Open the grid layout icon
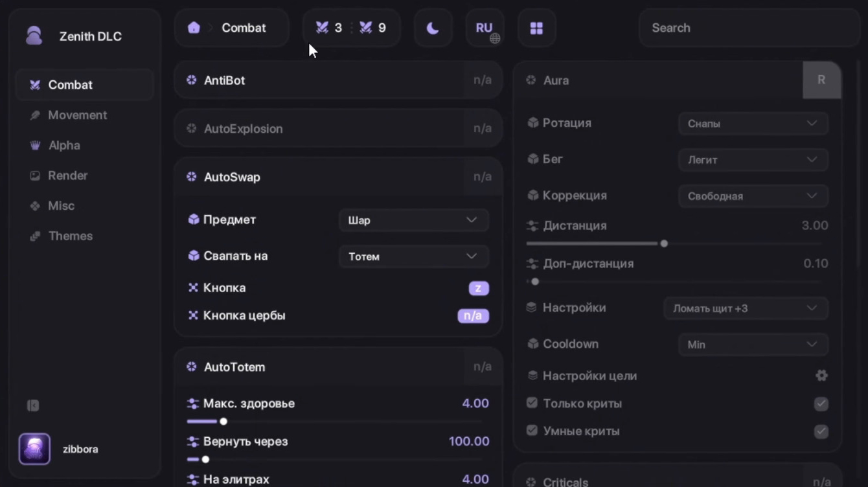The height and width of the screenshot is (487, 868). (x=536, y=28)
